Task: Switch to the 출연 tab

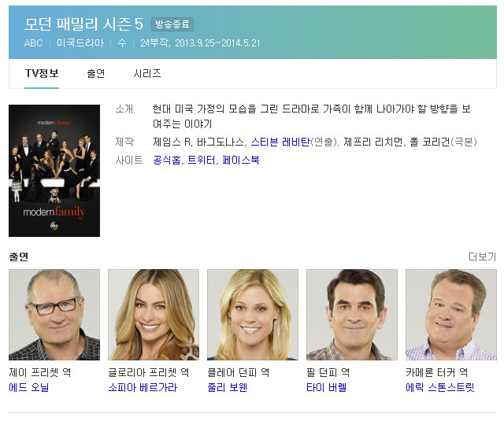Action: point(96,73)
